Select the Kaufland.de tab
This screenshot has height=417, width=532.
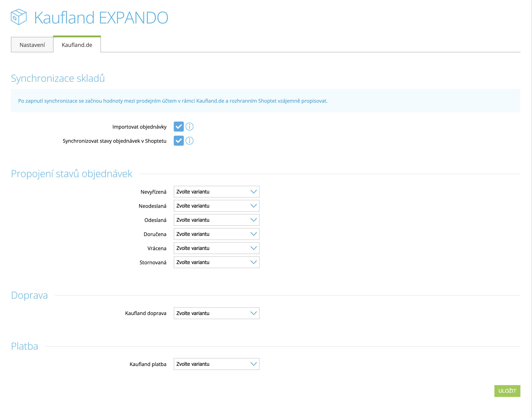click(x=77, y=44)
